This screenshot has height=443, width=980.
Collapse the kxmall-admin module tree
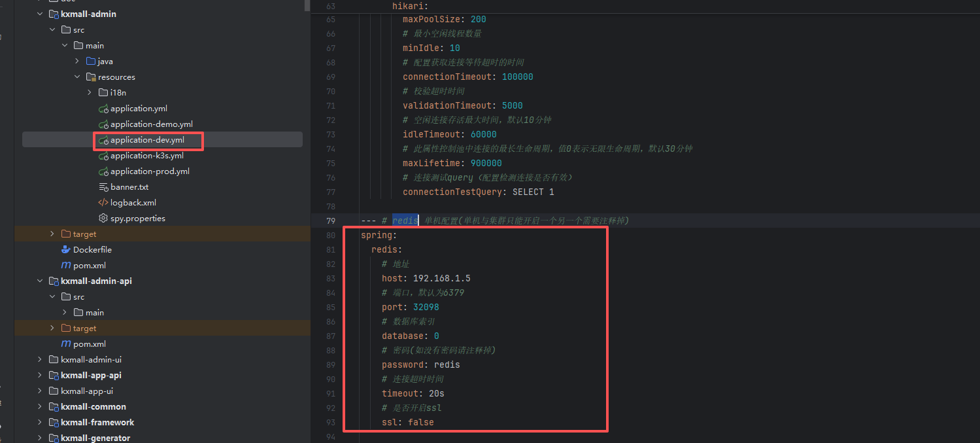40,14
